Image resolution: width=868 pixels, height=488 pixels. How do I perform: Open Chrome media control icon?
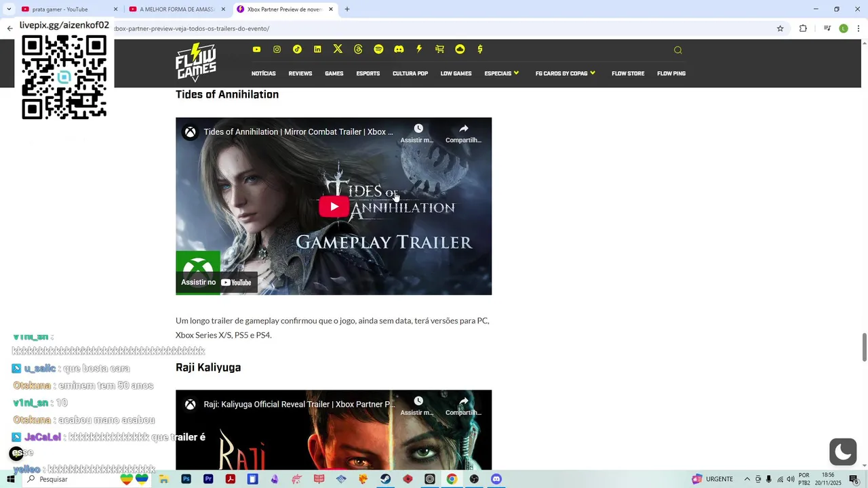pyautogui.click(x=827, y=28)
